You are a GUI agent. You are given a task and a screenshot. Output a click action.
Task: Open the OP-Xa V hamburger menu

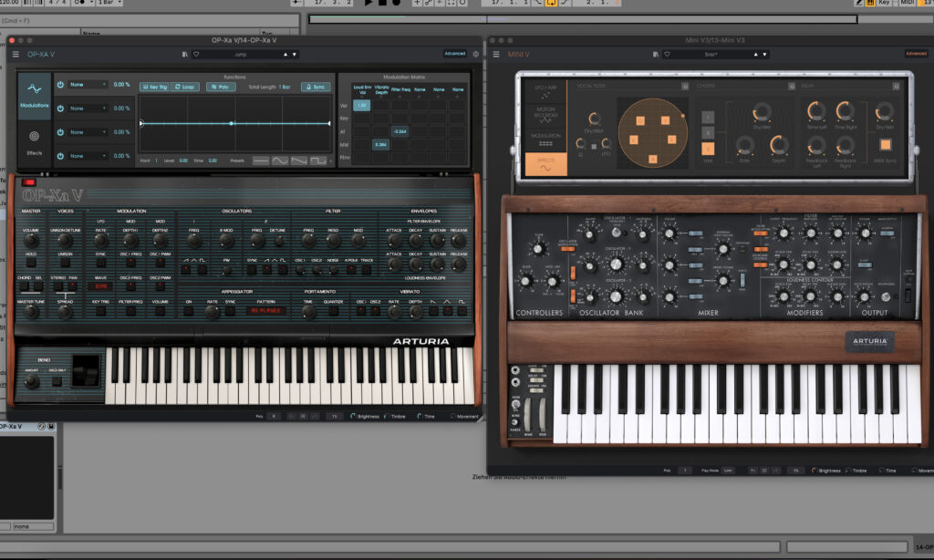click(16, 54)
